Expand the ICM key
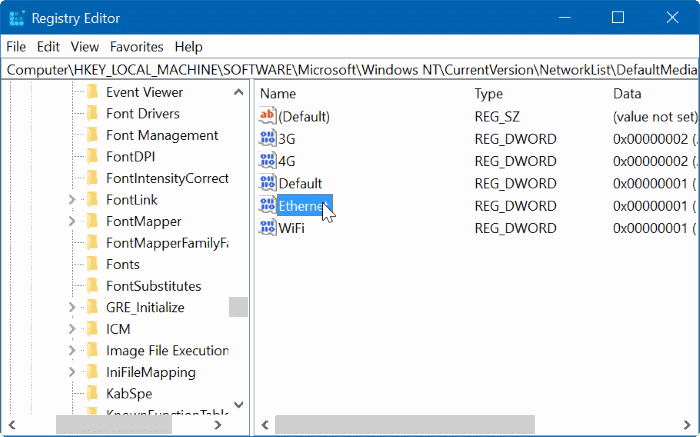 coord(72,329)
